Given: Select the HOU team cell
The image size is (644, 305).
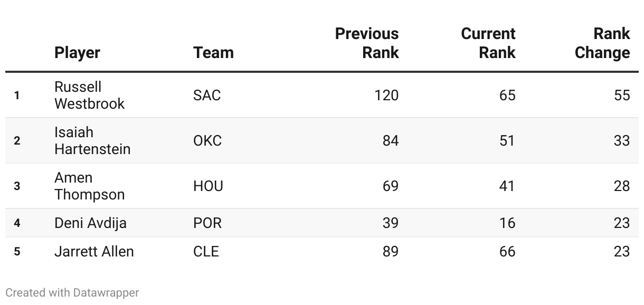Looking at the screenshot, I should tap(208, 186).
